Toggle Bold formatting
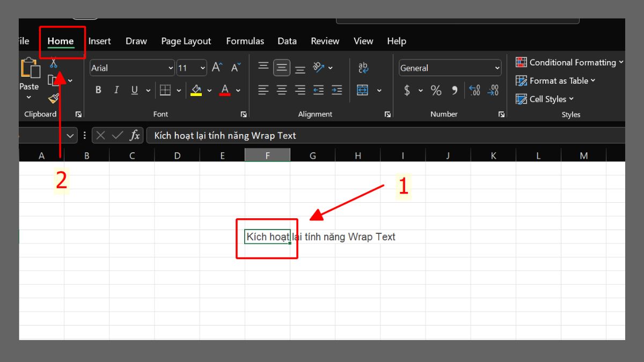This screenshot has height=362, width=644. tap(98, 90)
